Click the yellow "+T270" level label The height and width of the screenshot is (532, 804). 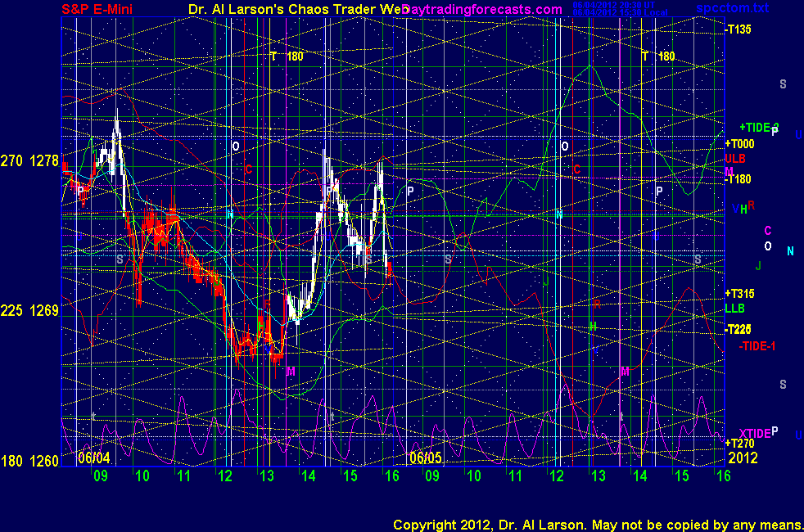point(739,444)
